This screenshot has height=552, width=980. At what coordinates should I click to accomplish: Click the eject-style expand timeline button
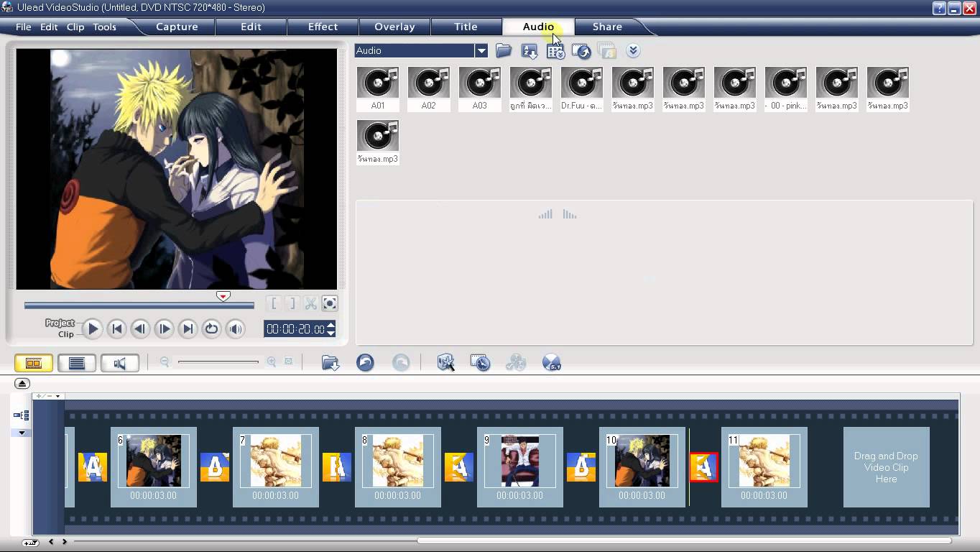pyautogui.click(x=22, y=384)
